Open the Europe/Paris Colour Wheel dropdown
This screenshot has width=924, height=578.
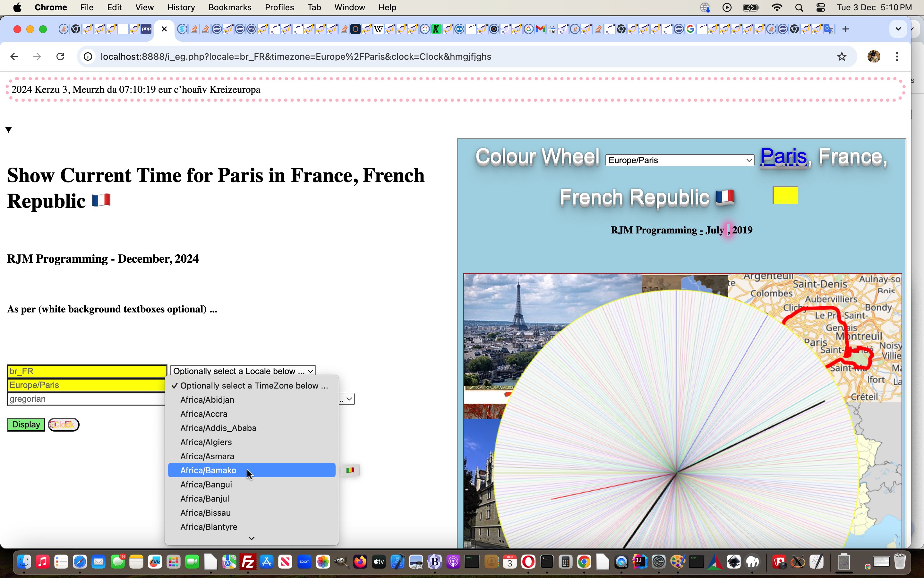click(680, 160)
